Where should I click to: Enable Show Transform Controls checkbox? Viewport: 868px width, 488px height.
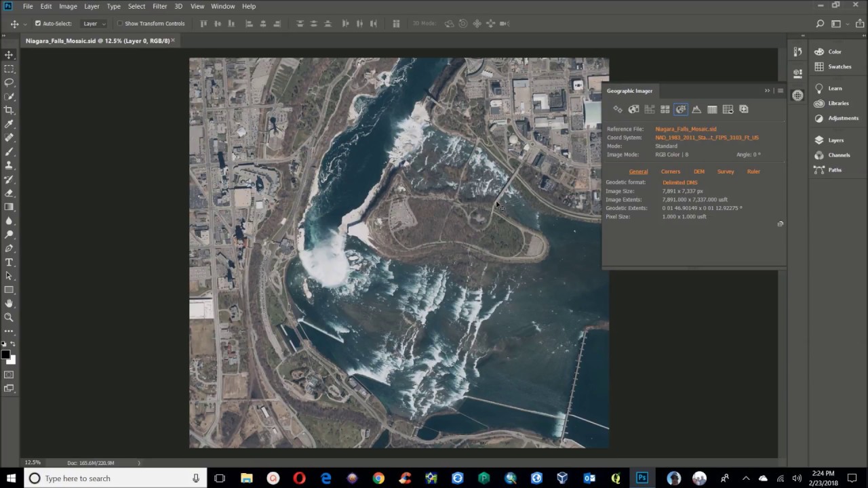120,24
